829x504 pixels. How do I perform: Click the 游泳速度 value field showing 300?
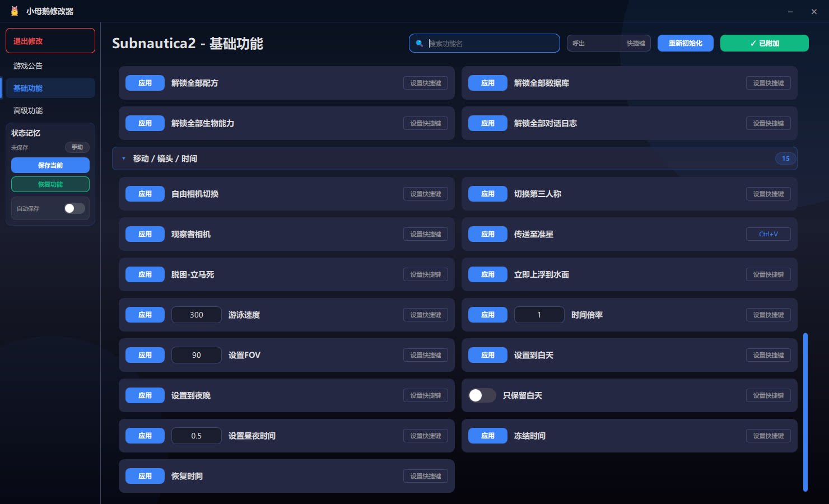pyautogui.click(x=197, y=315)
